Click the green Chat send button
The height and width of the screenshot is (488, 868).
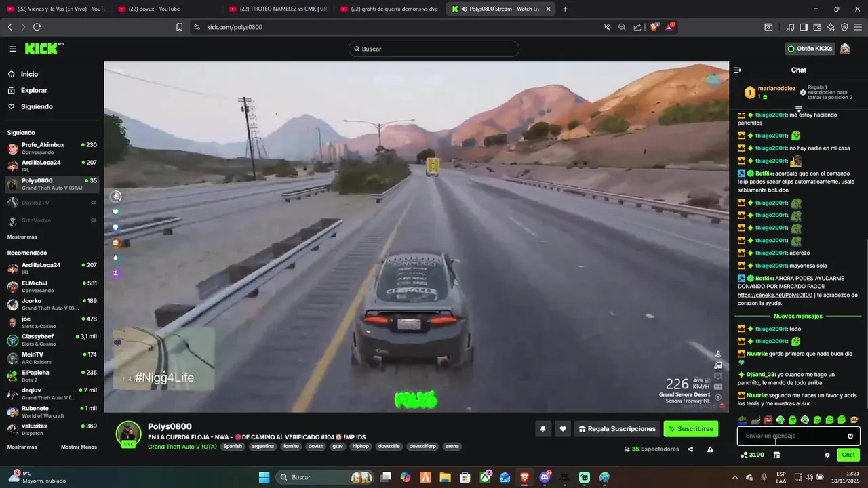(848, 455)
